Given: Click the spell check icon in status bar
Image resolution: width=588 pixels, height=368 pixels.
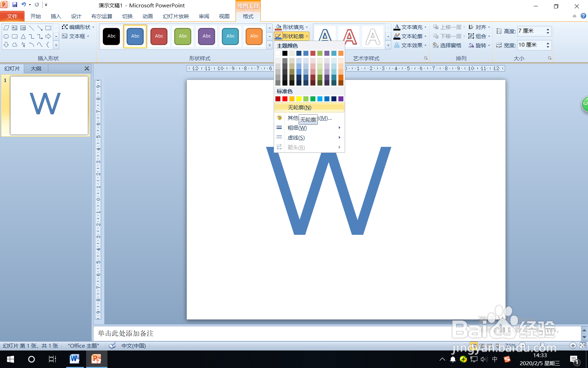Looking at the screenshot, I should [112, 346].
